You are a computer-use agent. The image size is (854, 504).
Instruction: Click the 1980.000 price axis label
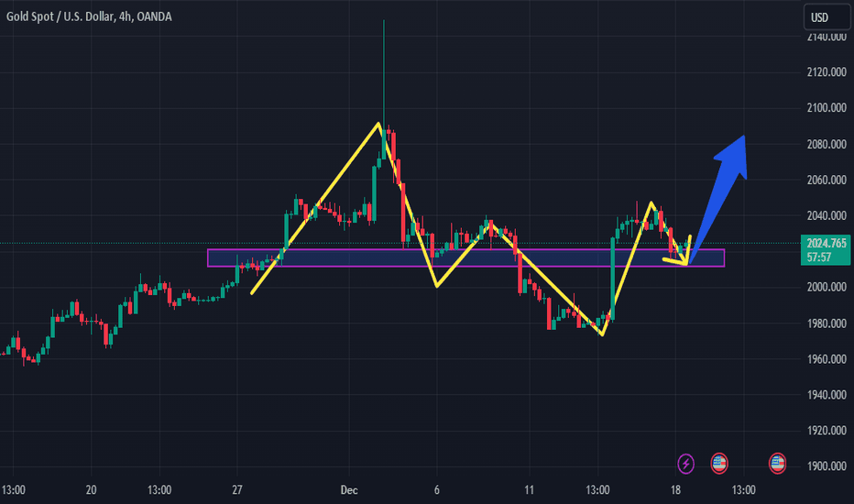click(x=827, y=323)
